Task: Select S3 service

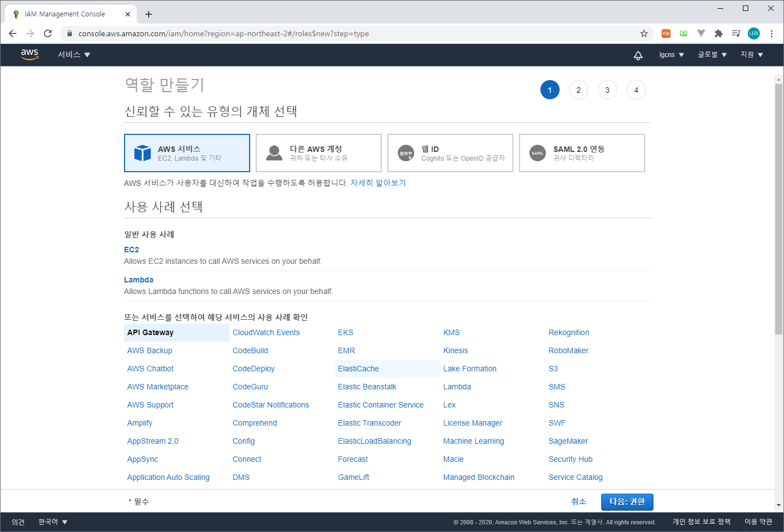Action: coord(553,369)
